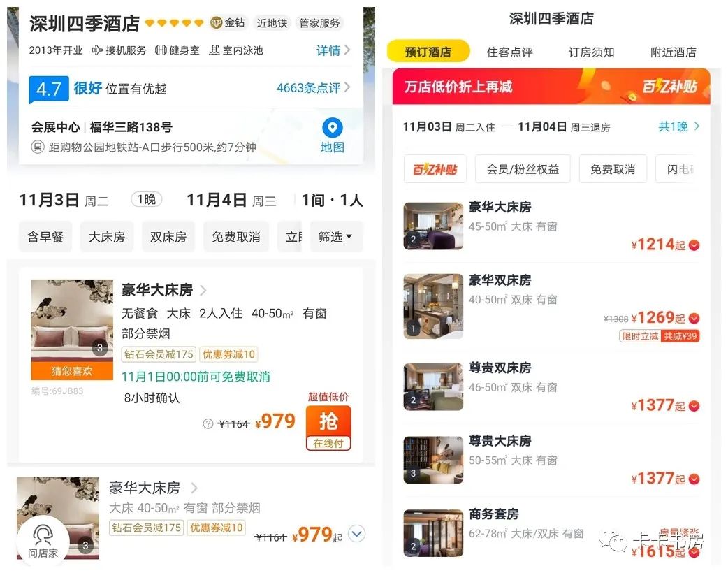Toggle the 免费取消 filter on right panel
This screenshot has width=728, height=573.
[x=613, y=169]
